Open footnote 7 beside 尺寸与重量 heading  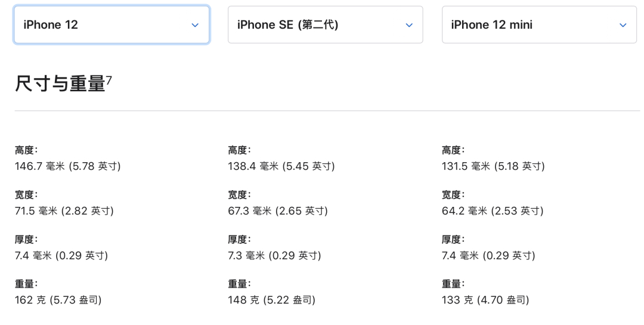click(x=109, y=79)
